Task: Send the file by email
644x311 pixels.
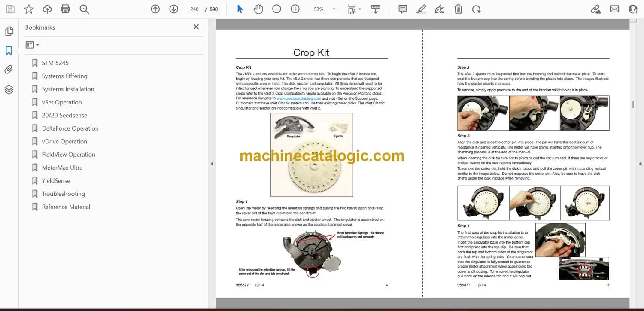Action: (x=614, y=9)
